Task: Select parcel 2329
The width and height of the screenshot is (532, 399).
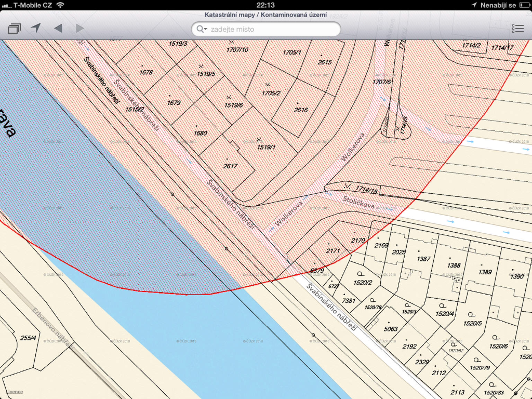Action: tap(422, 362)
